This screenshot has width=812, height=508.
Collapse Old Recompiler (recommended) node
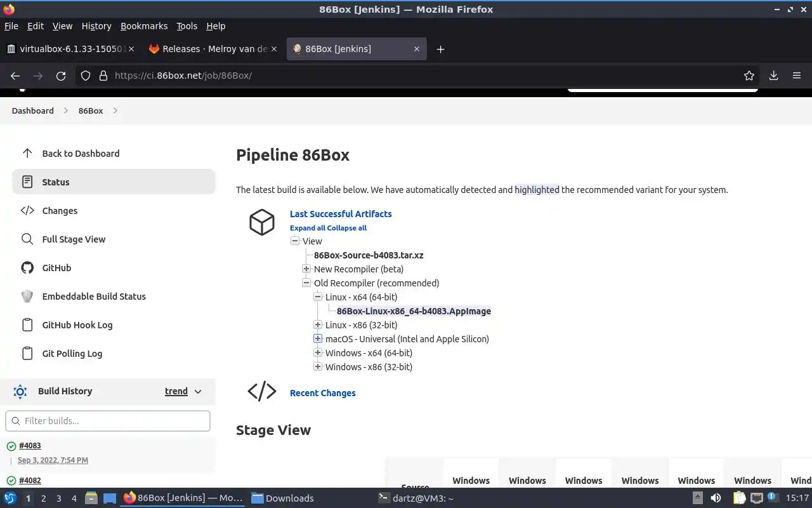pyautogui.click(x=306, y=283)
